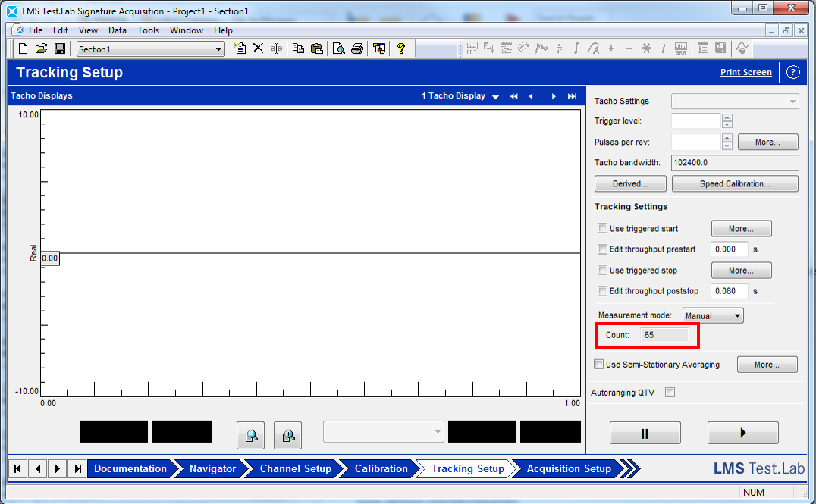Image resolution: width=816 pixels, height=504 pixels.
Task: Copy with the toolbar copy icon
Action: (298, 49)
